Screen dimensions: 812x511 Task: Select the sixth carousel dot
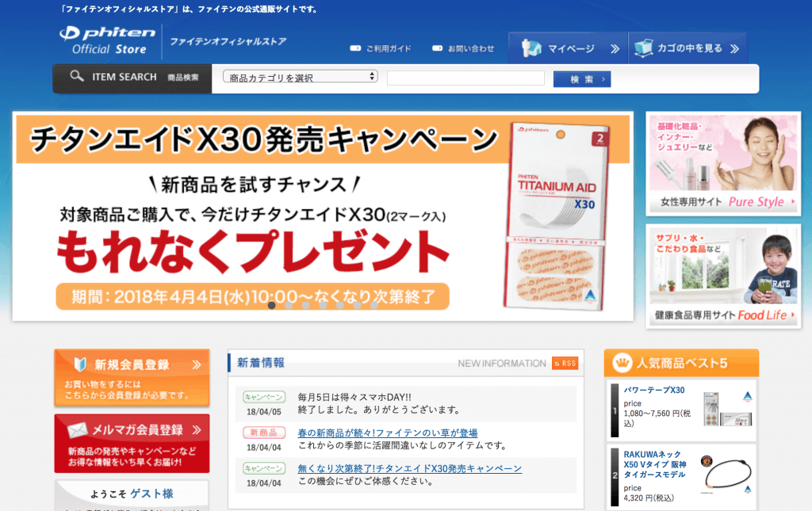pyautogui.click(x=357, y=305)
